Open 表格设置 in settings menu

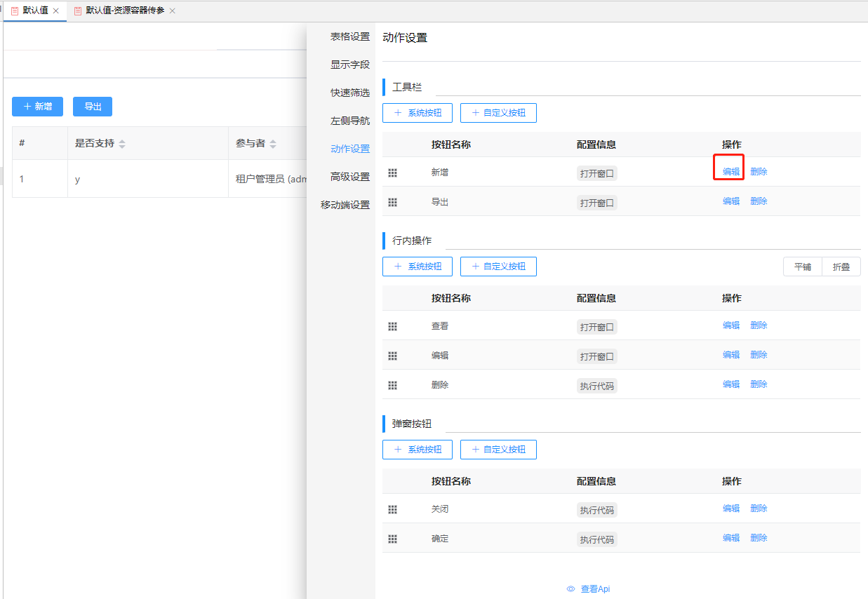349,36
